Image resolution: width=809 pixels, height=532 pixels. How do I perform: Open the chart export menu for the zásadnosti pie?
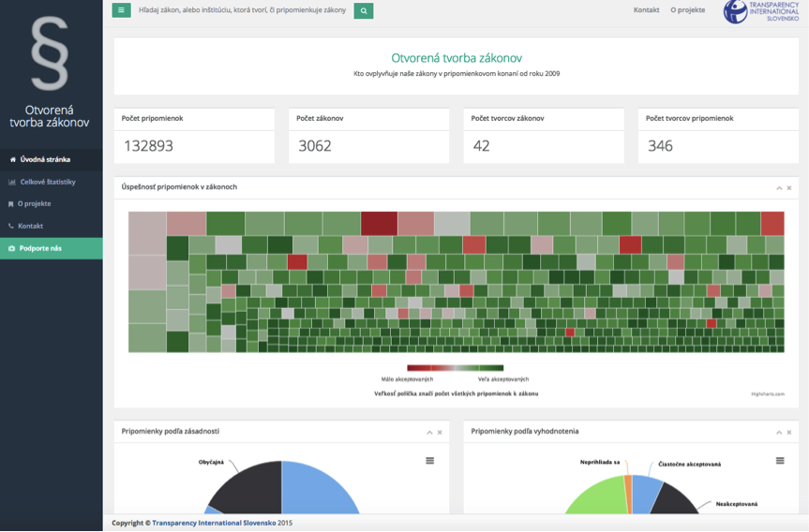coord(429,460)
